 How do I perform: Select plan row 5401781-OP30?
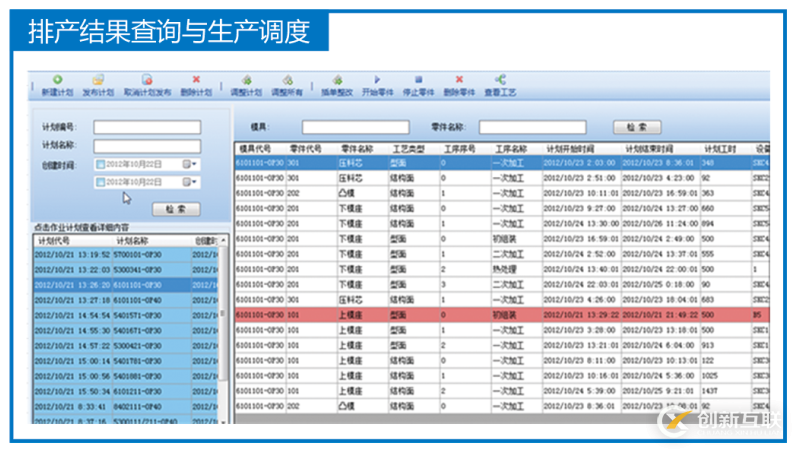point(126,361)
